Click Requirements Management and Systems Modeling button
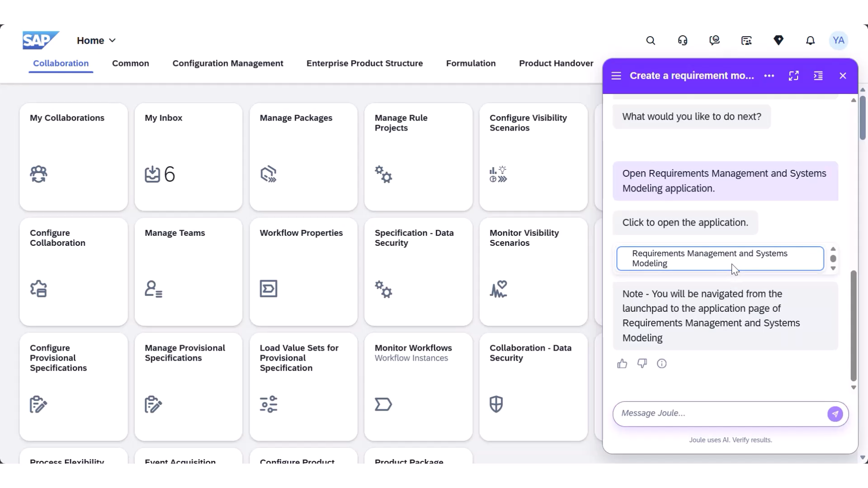The height and width of the screenshot is (488, 868). pos(720,258)
